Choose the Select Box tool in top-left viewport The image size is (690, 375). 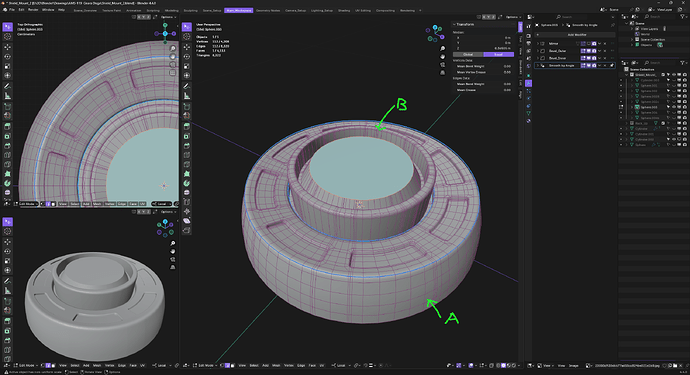click(7, 27)
